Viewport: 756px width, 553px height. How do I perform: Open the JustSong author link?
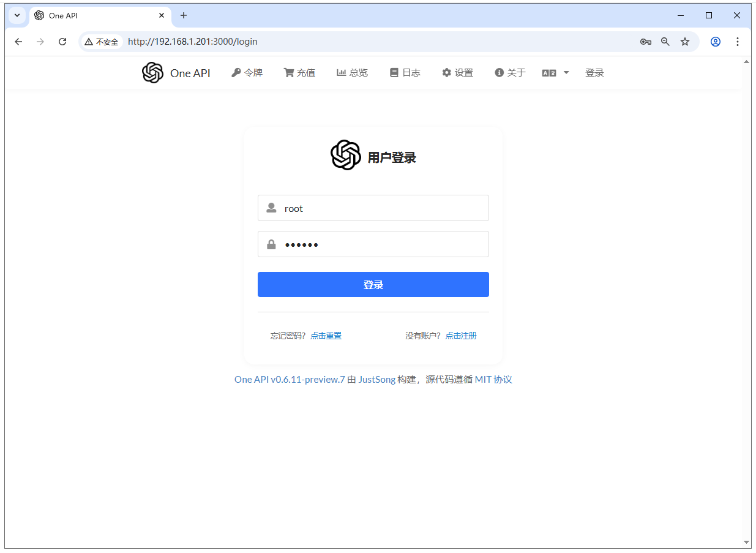[x=377, y=380]
